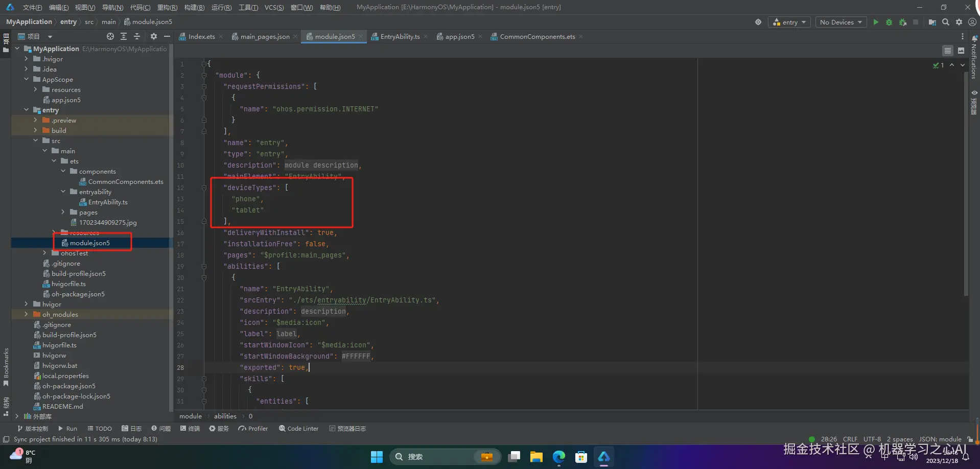Screen dimensions: 980x469
Task: Open the Windows Start menu
Action: pyautogui.click(x=377, y=457)
